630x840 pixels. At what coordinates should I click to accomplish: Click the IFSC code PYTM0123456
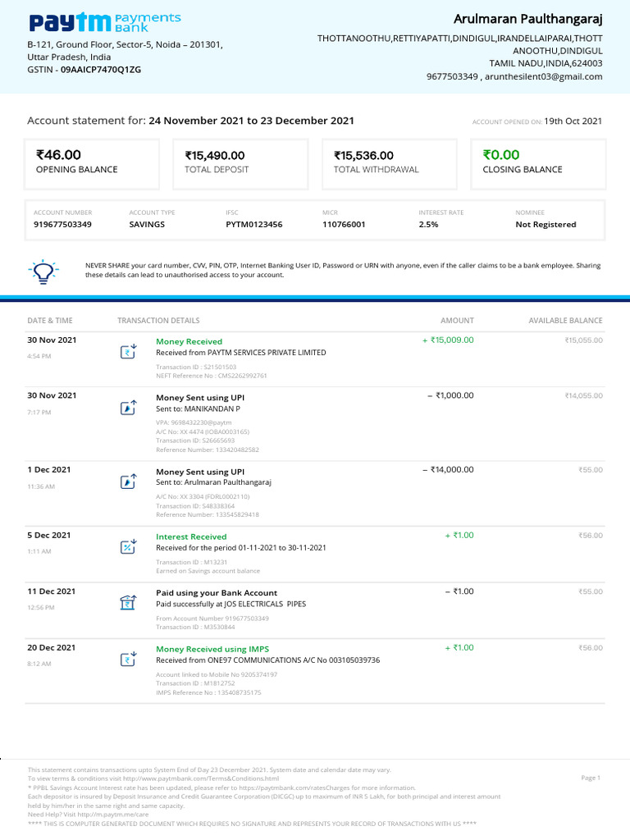pyautogui.click(x=253, y=224)
